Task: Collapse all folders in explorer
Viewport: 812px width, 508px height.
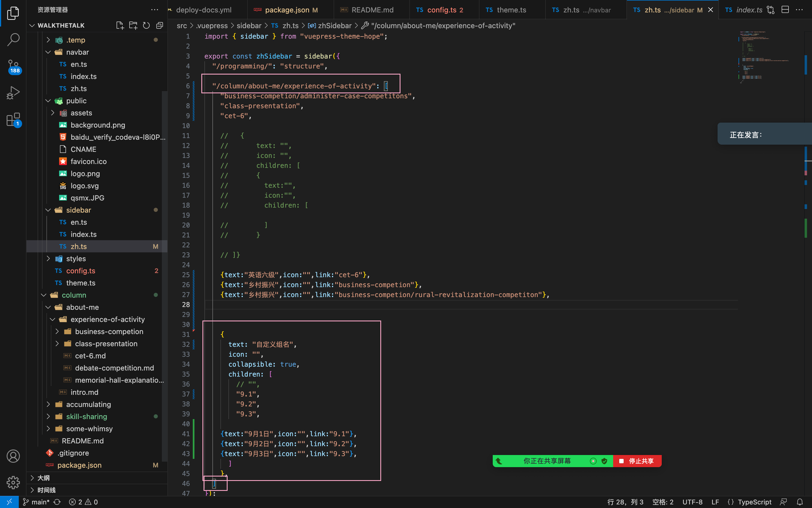Action: (160, 25)
